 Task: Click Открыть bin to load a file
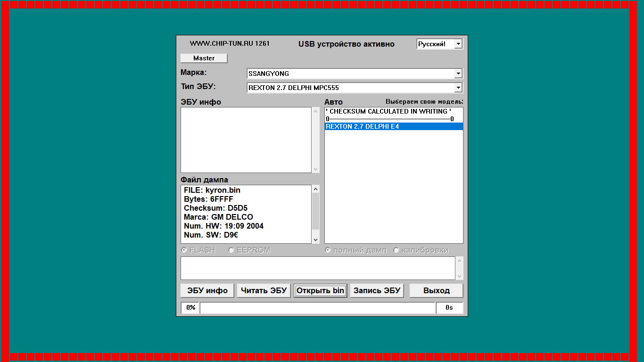click(x=320, y=290)
